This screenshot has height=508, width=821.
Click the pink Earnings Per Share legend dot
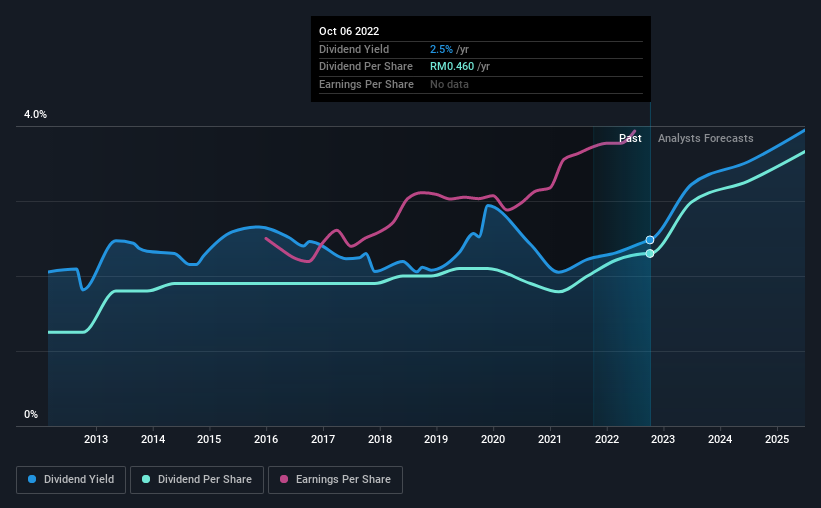pyautogui.click(x=284, y=479)
